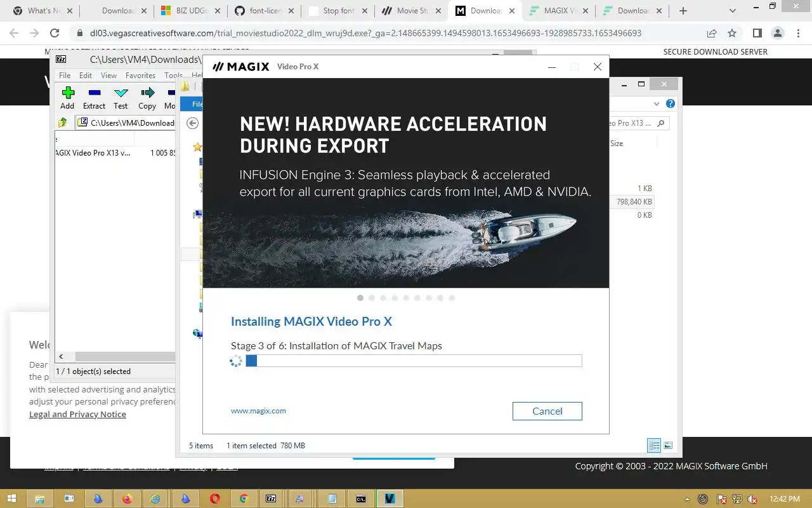Open the 7-Zip Edit menu
Viewport: 812px width, 508px height.
coord(86,75)
